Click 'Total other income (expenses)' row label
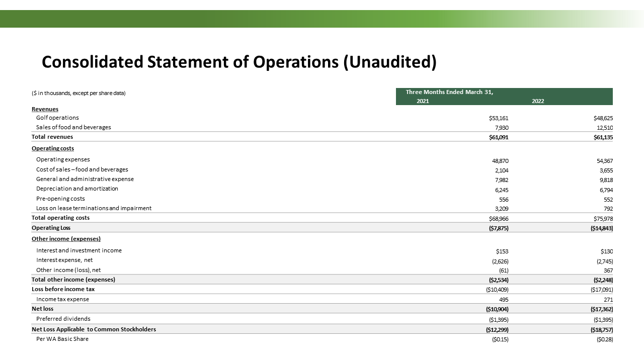Image resolution: width=644 pixels, height=362 pixels. 73,280
